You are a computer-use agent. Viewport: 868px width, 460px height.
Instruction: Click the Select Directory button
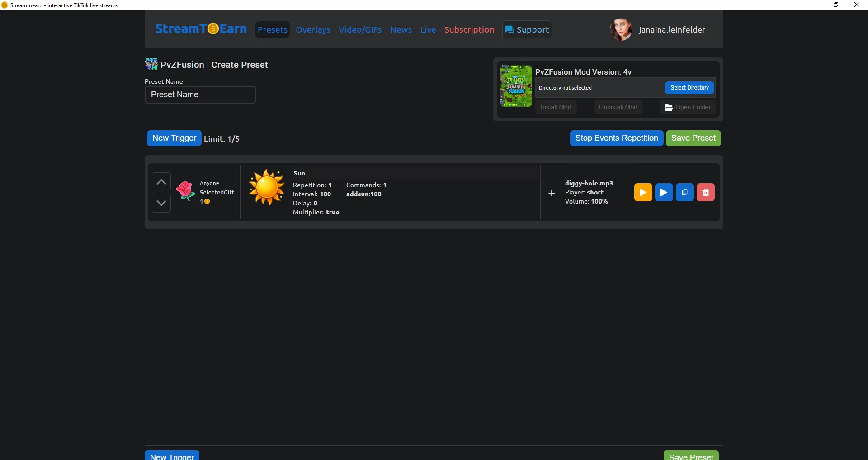[689, 88]
